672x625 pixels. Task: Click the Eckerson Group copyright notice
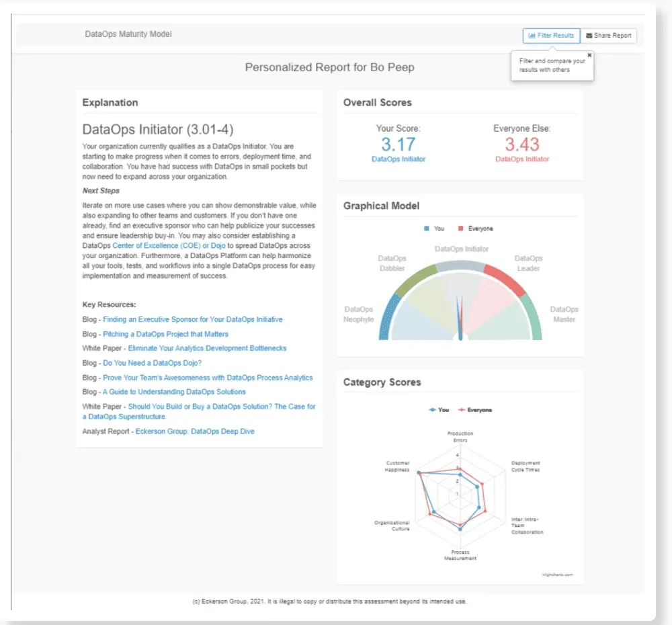(329, 601)
